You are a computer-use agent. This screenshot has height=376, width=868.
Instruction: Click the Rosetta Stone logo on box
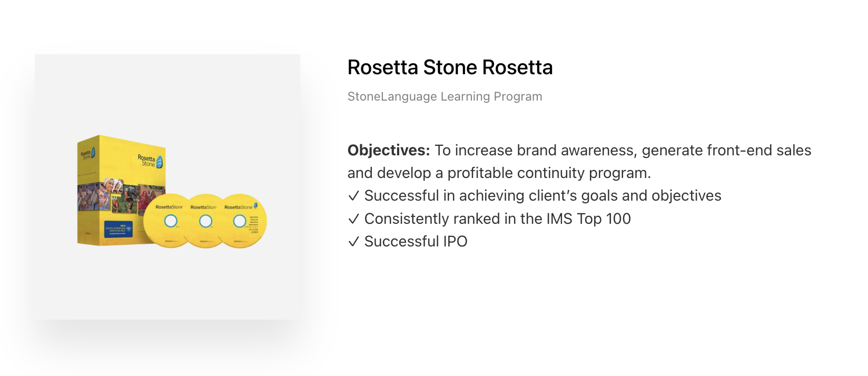coord(150,161)
